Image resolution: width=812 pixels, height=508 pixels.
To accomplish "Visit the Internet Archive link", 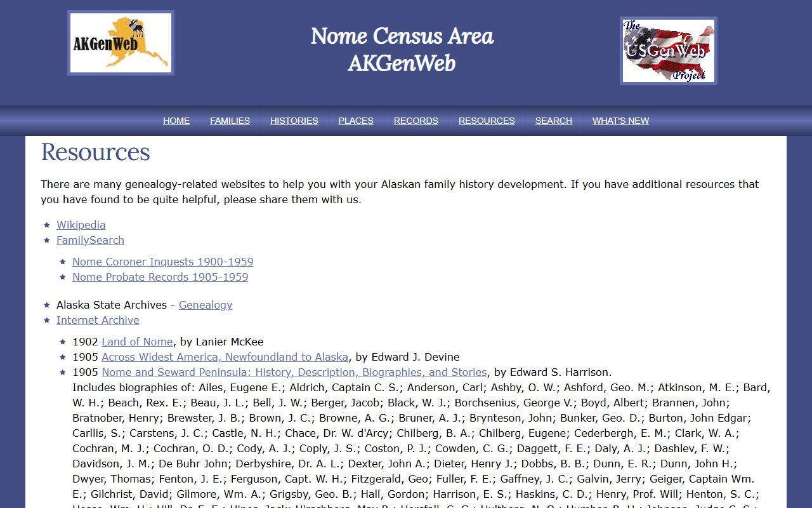I will (x=98, y=320).
